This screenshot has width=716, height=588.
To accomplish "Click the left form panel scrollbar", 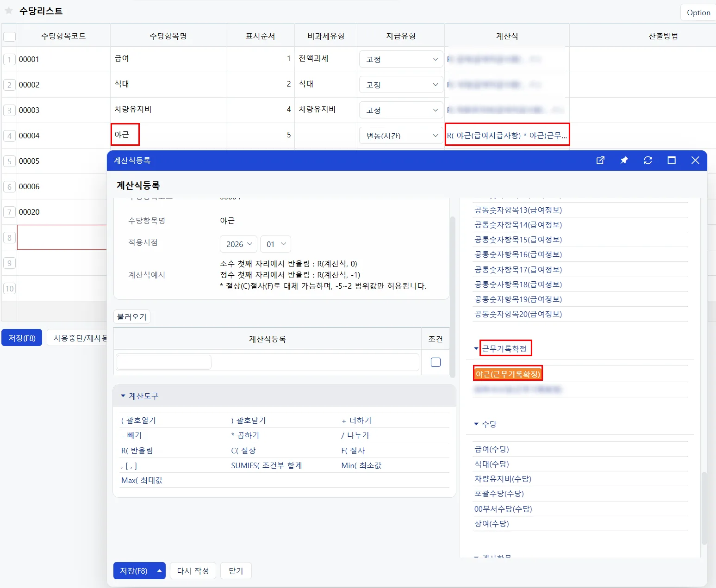I will [453, 296].
